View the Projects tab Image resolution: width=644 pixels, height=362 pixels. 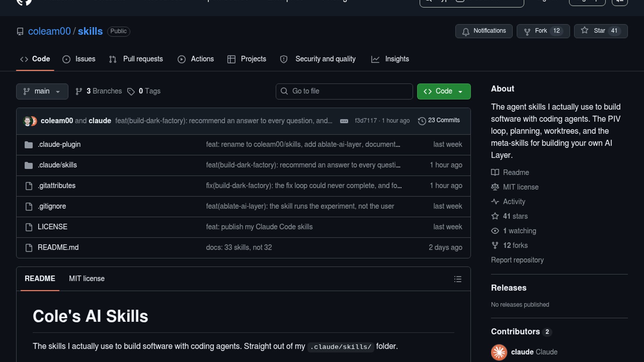(247, 59)
